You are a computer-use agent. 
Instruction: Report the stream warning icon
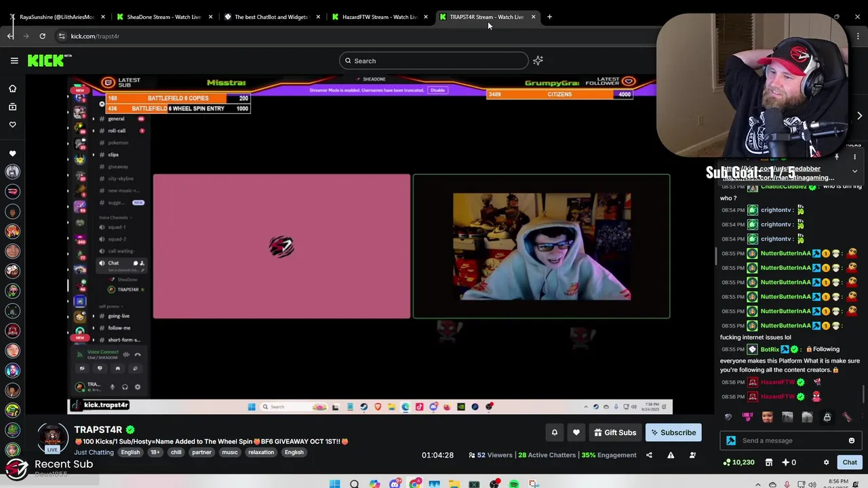point(671,455)
